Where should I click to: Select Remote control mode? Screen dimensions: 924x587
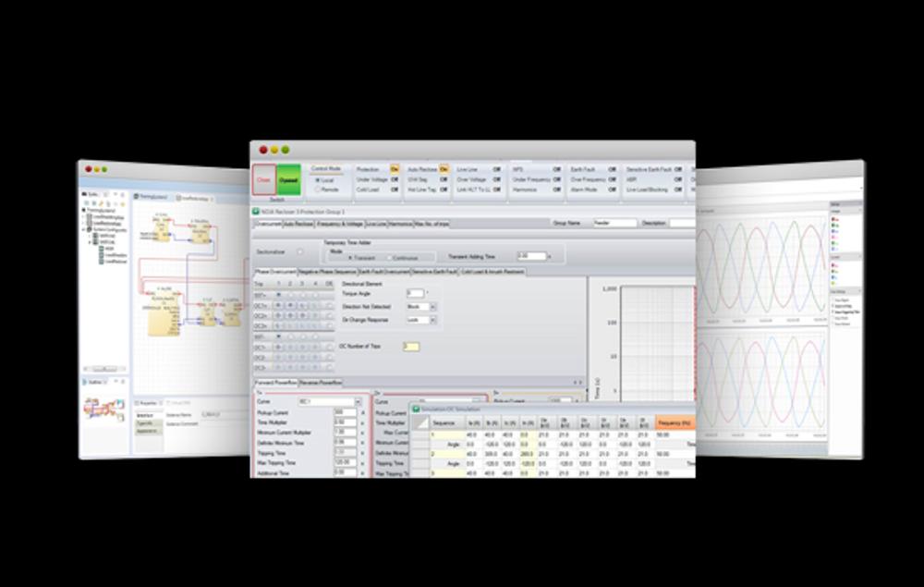point(318,190)
